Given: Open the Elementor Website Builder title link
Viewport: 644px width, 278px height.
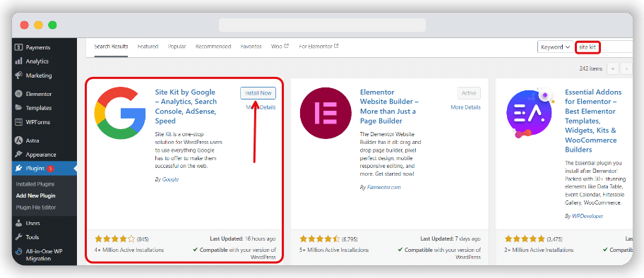Looking at the screenshot, I should click(x=389, y=107).
